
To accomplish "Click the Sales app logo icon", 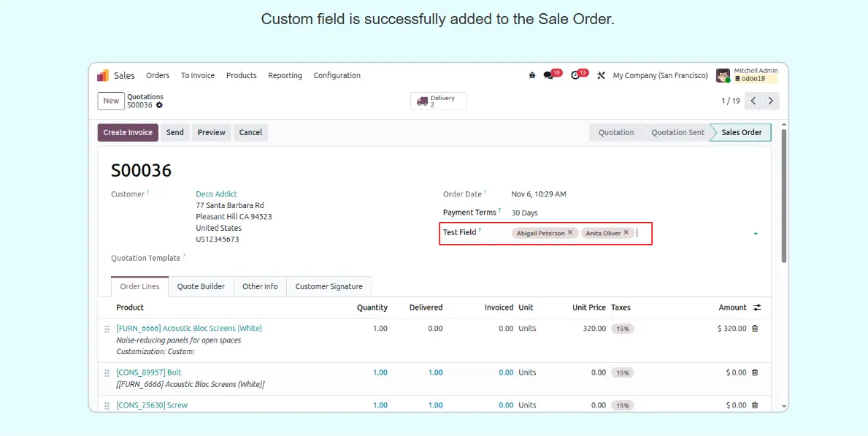I will tap(103, 75).
